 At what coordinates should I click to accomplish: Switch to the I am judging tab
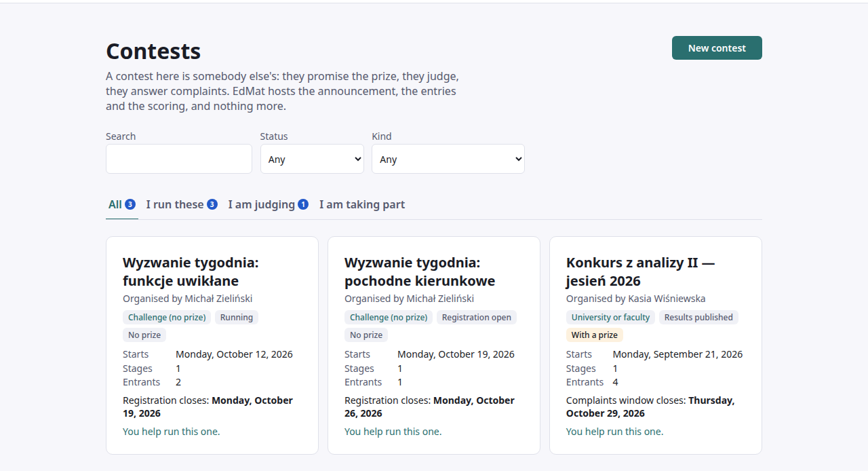pos(269,204)
